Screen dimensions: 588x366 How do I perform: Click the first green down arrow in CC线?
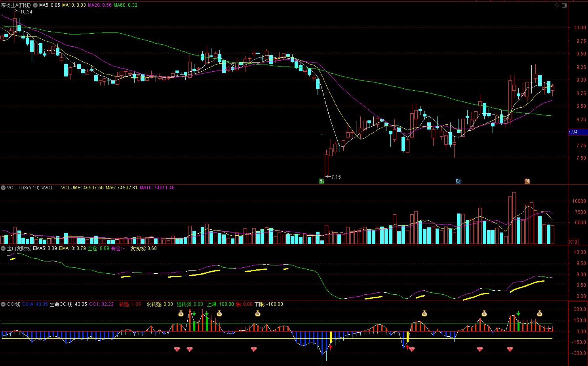pyautogui.click(x=194, y=314)
